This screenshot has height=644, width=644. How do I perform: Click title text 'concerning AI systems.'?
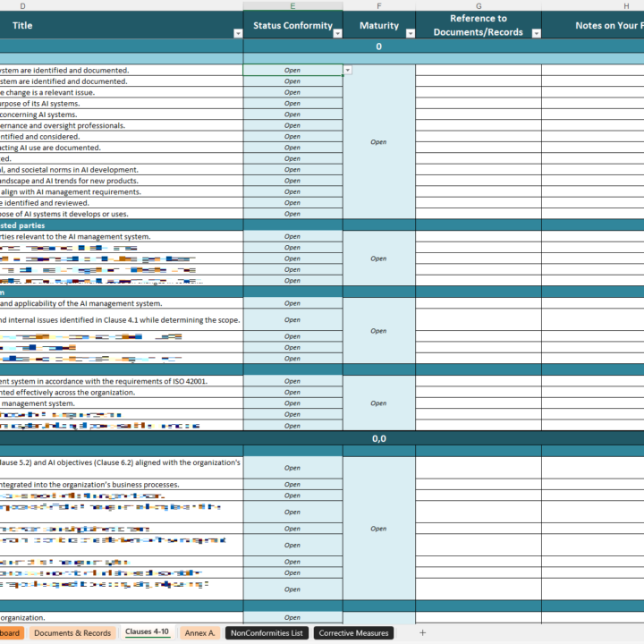point(38,114)
